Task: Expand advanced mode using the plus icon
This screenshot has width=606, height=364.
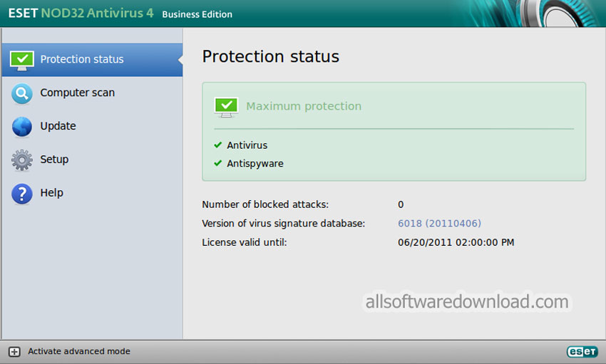Action: (14, 352)
